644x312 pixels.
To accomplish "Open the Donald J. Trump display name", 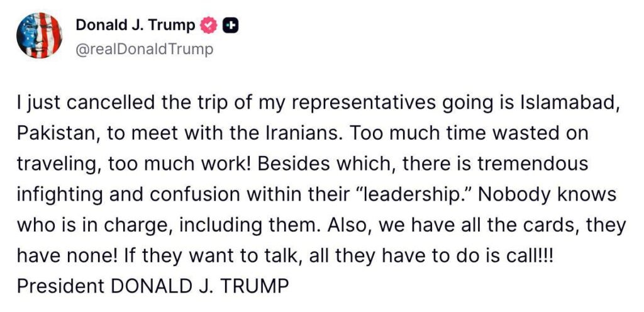I will [x=135, y=26].
